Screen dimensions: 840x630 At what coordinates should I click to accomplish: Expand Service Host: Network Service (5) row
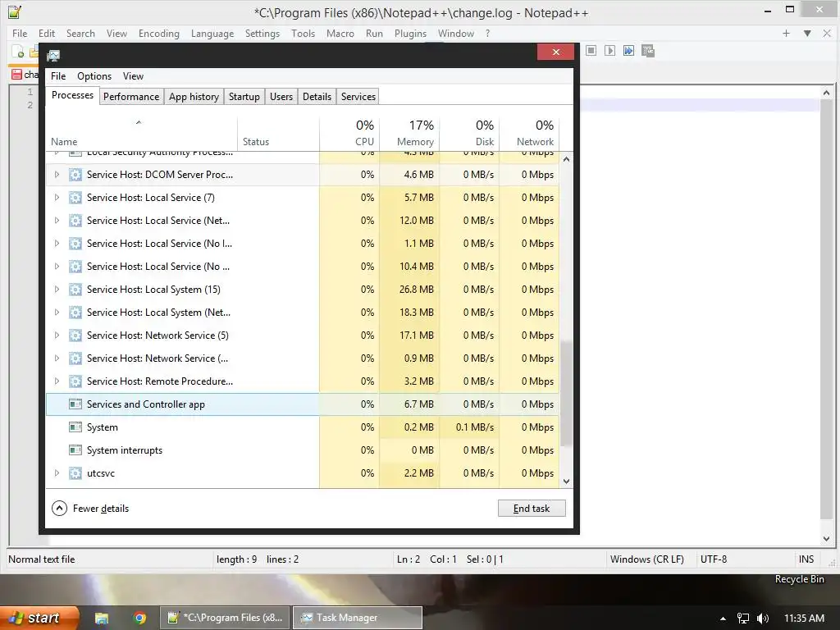57,336
